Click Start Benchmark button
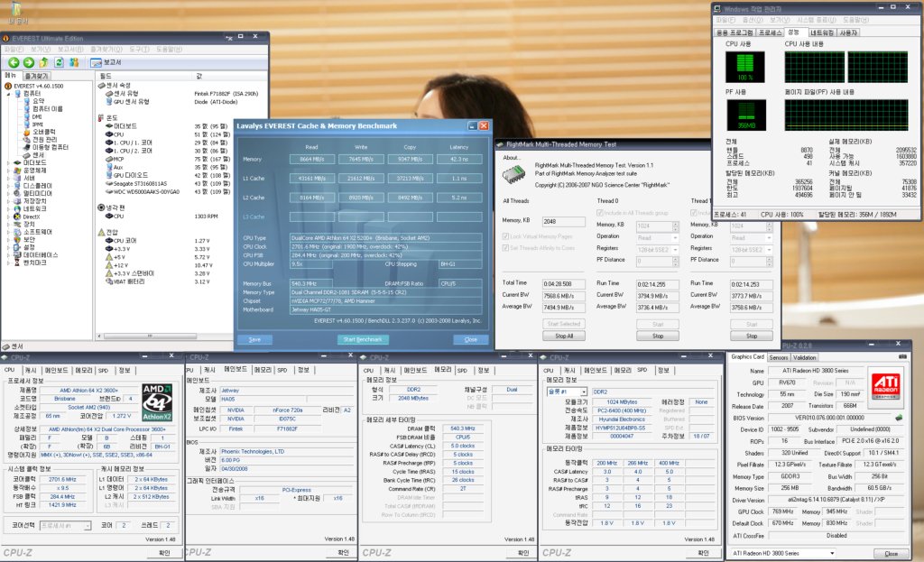The image size is (924, 562). pos(363,339)
